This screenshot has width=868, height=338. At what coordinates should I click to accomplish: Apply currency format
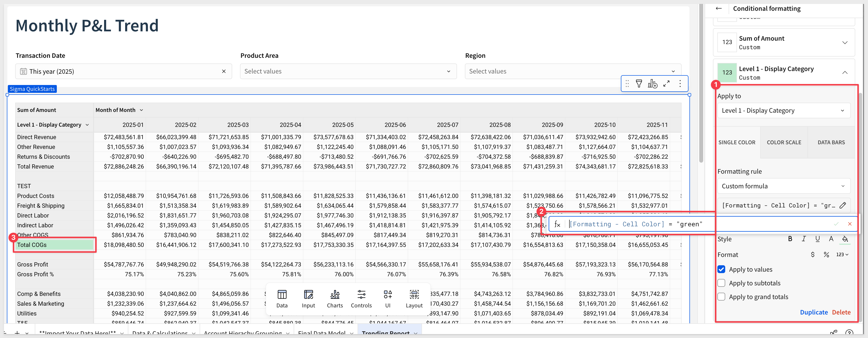[x=813, y=255]
